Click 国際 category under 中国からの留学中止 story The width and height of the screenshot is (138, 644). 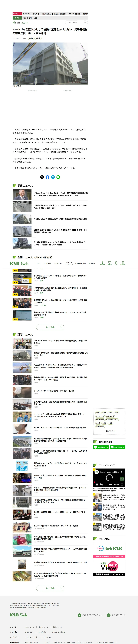click(x=42, y=317)
